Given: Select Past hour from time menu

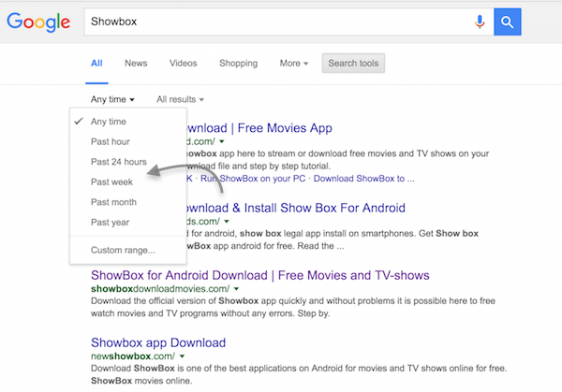Looking at the screenshot, I should (128, 142).
